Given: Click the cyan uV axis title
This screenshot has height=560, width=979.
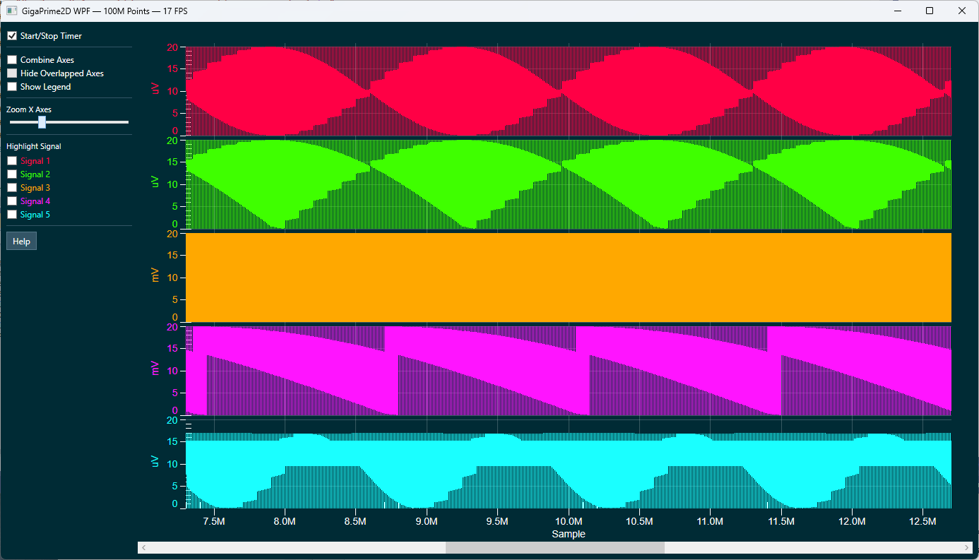Looking at the screenshot, I should point(155,461).
